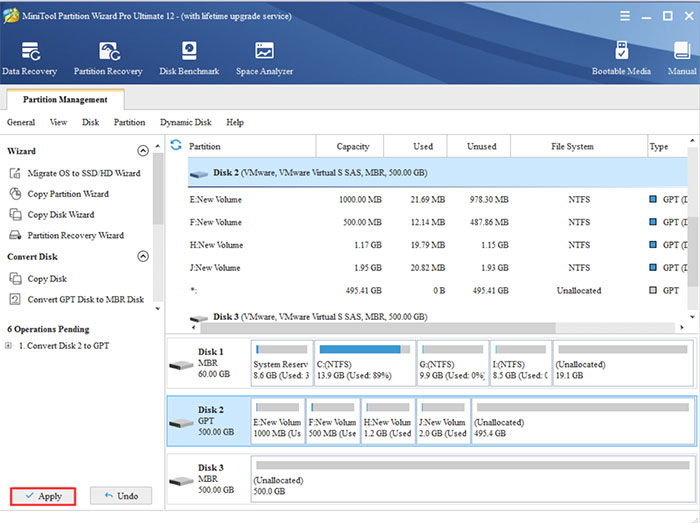700x523 pixels.
Task: Open the Copy Partition Wizard
Action: 68,194
